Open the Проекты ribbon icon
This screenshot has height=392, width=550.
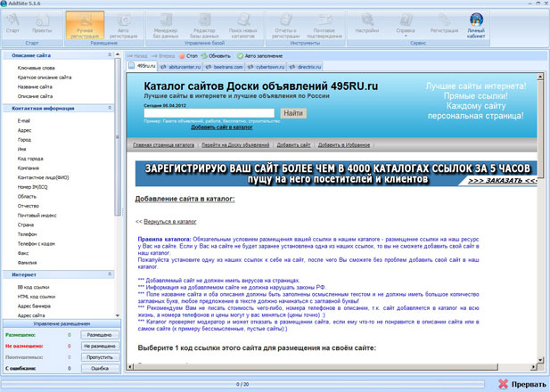pyautogui.click(x=42, y=24)
